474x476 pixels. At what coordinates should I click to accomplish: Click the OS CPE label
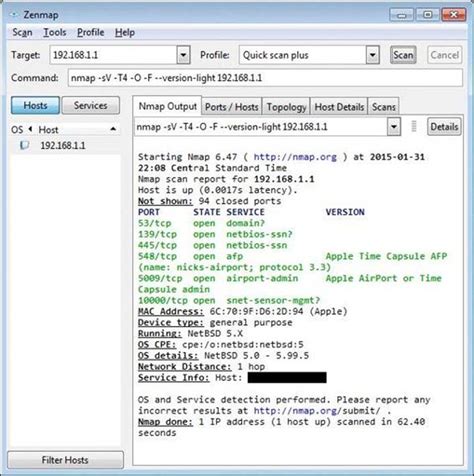point(157,344)
